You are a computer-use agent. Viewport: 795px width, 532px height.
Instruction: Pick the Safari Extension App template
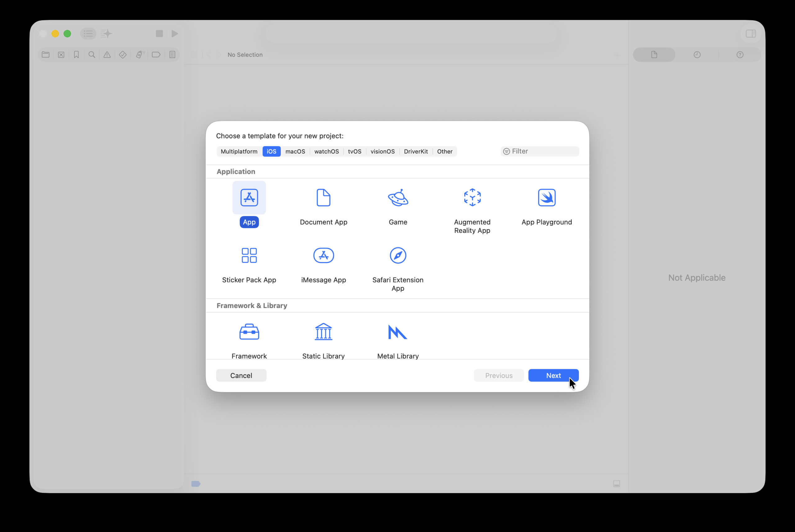[398, 255]
